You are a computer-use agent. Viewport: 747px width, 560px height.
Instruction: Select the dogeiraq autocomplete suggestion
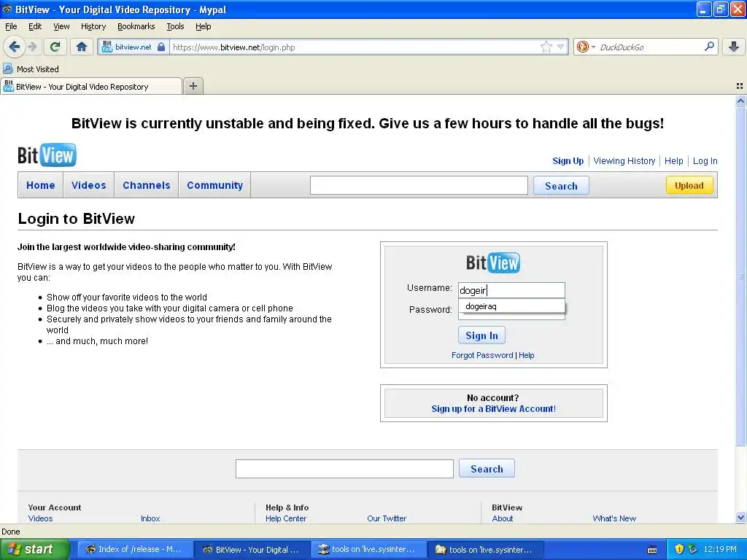click(x=511, y=306)
